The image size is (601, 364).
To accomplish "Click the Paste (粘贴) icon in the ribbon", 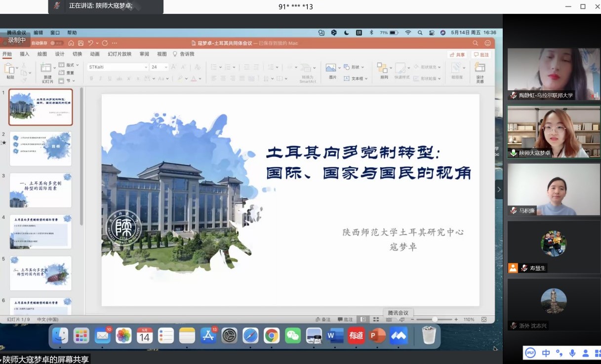I will (x=9, y=69).
